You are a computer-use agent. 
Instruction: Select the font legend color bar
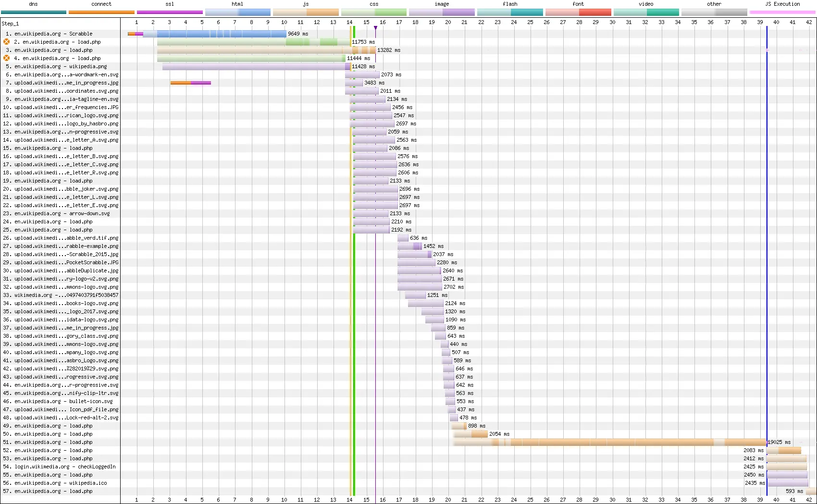tap(578, 12)
